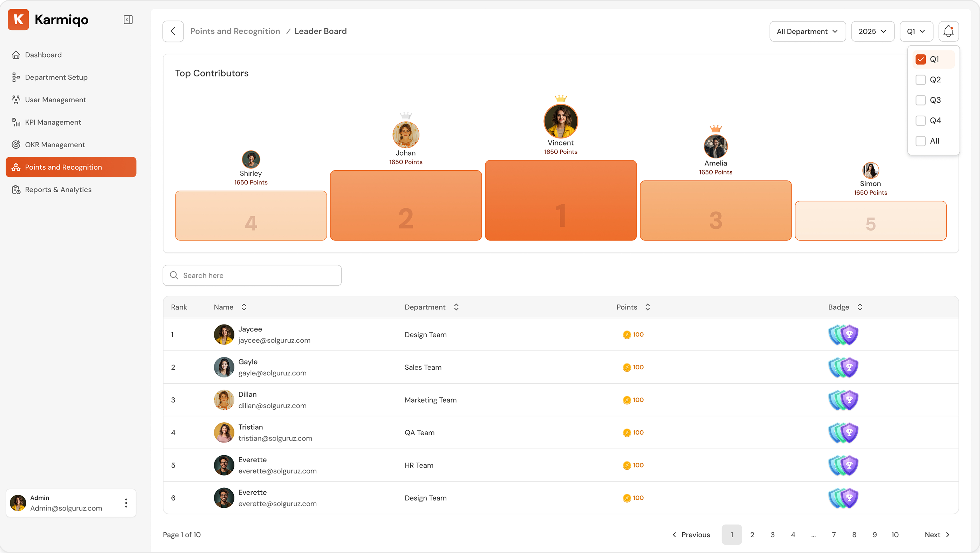Check the Q4 checkbox
Image resolution: width=980 pixels, height=553 pixels.
click(x=921, y=121)
